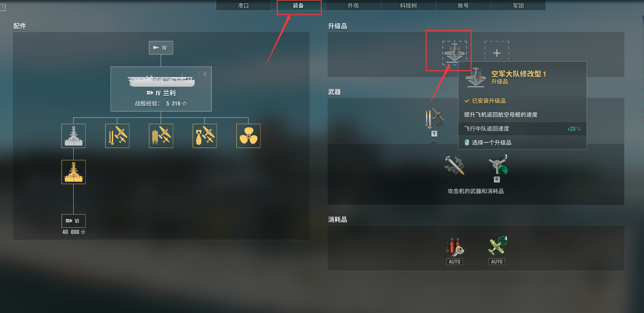The image size is (644, 313).
Task: Go to the 军团 tab
Action: tap(518, 5)
